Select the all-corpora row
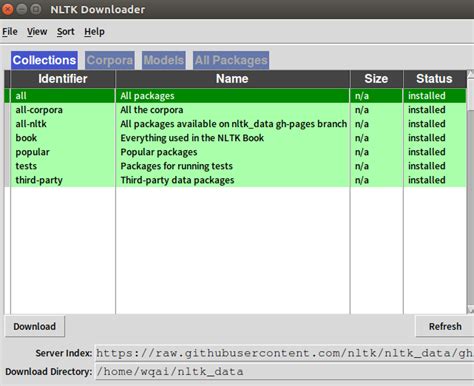474x386 pixels. click(235, 110)
